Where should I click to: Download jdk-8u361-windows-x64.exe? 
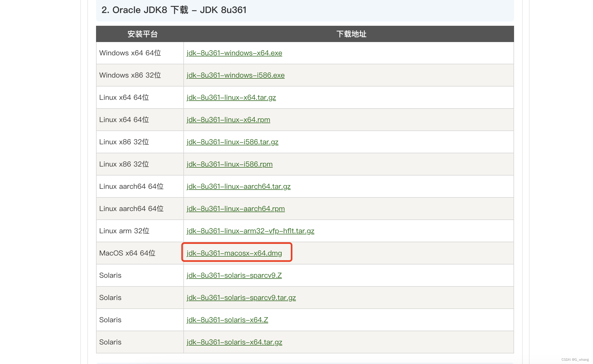click(234, 53)
